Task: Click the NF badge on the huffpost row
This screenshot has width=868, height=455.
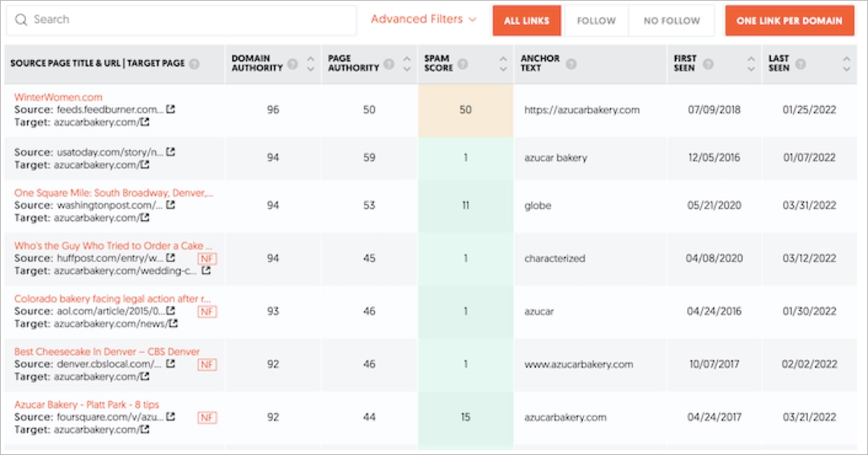Action: click(x=208, y=258)
